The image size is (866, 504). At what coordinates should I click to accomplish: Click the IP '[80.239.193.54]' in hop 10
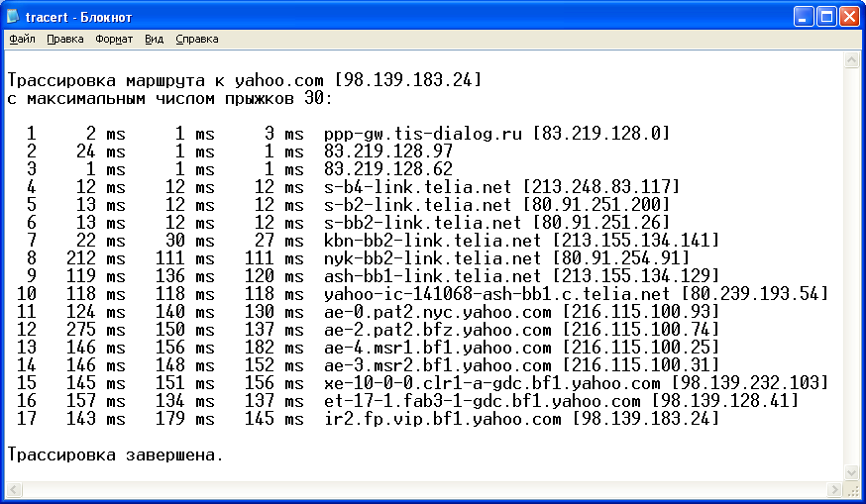tap(754, 294)
